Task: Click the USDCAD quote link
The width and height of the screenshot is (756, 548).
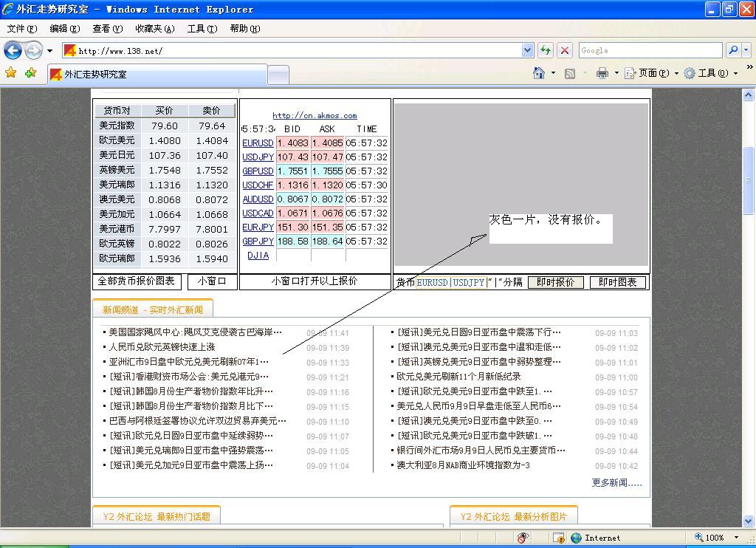Action: coord(258,213)
